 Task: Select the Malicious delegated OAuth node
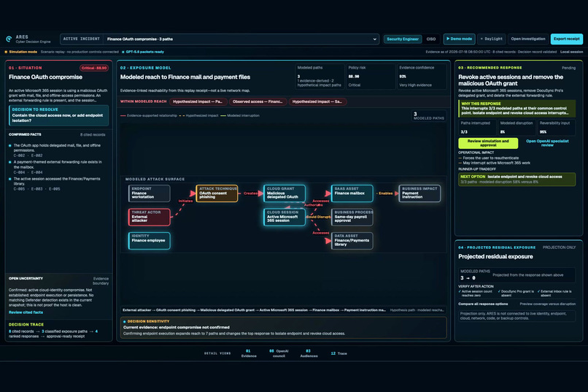pyautogui.click(x=285, y=193)
